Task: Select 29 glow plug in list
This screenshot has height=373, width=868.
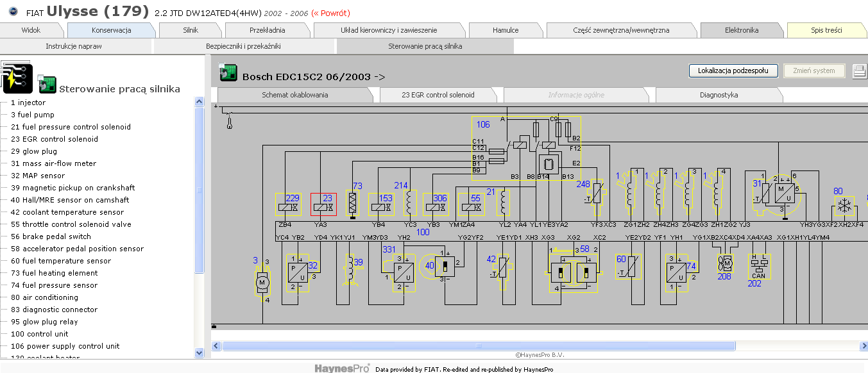Action: [34, 151]
